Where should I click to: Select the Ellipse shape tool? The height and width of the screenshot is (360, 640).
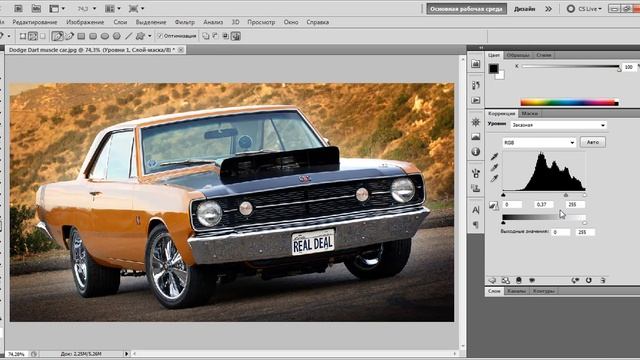pos(105,36)
